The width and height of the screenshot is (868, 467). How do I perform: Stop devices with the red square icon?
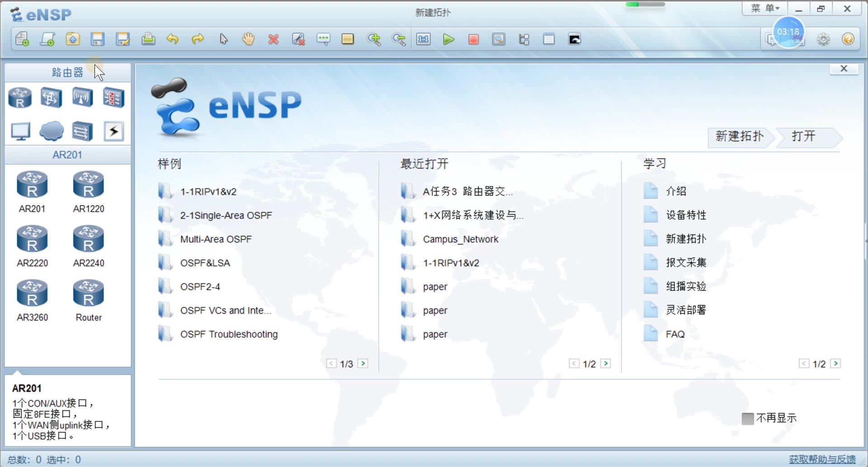473,39
